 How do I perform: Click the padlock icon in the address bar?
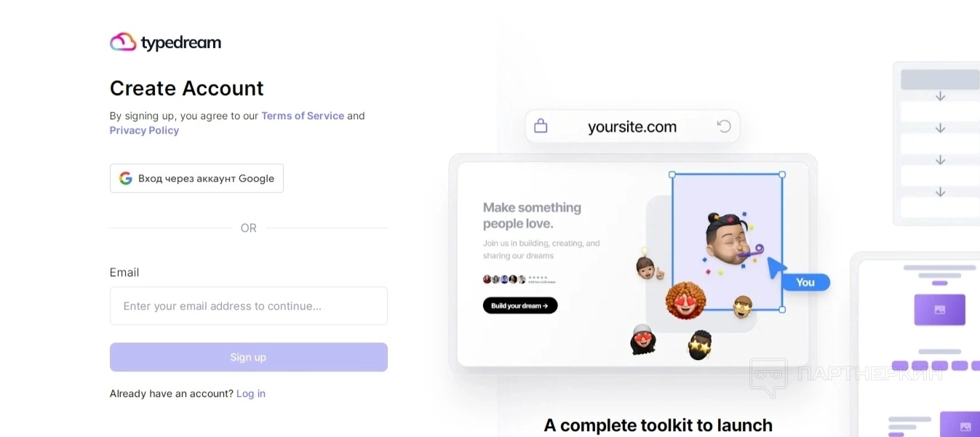541,126
